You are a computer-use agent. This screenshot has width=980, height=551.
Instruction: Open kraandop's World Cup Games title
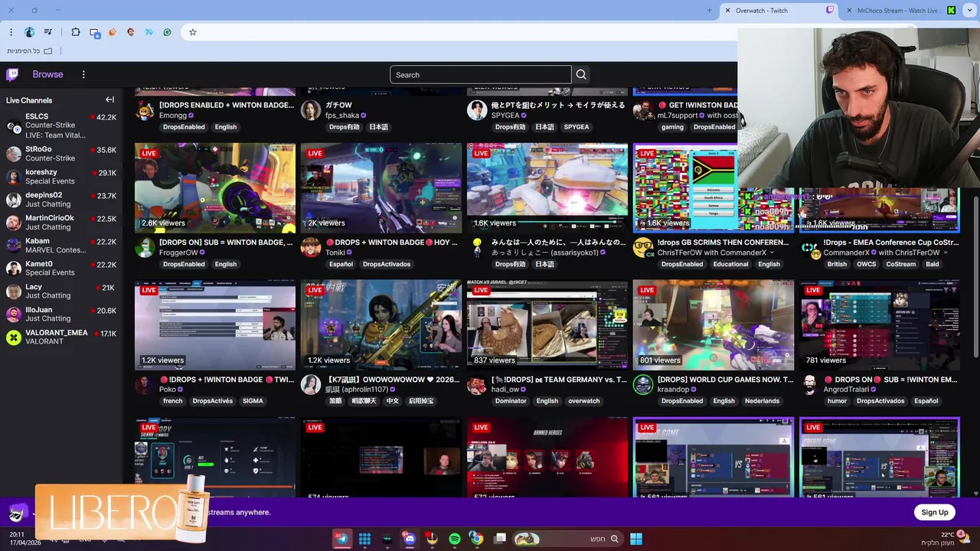[725, 380]
